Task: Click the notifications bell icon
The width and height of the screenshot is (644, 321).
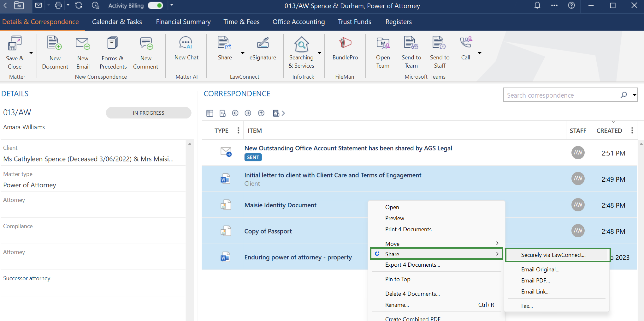Action: [x=537, y=6]
